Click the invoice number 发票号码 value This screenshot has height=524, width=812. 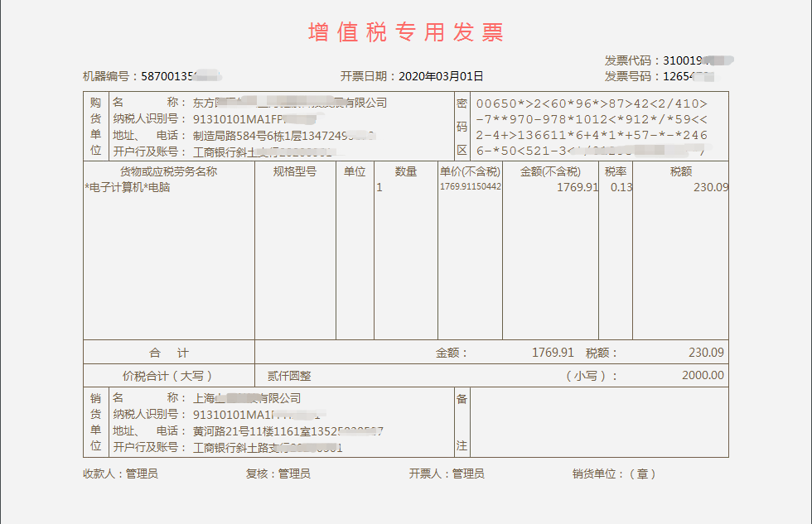[x=689, y=76]
